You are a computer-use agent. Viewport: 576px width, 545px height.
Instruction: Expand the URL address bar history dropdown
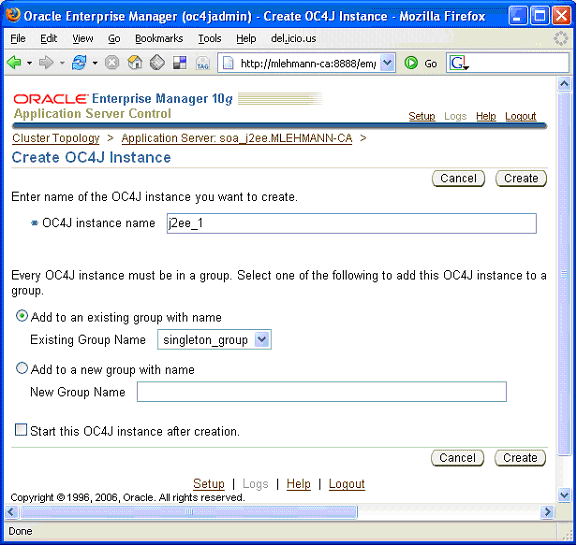coord(387,63)
